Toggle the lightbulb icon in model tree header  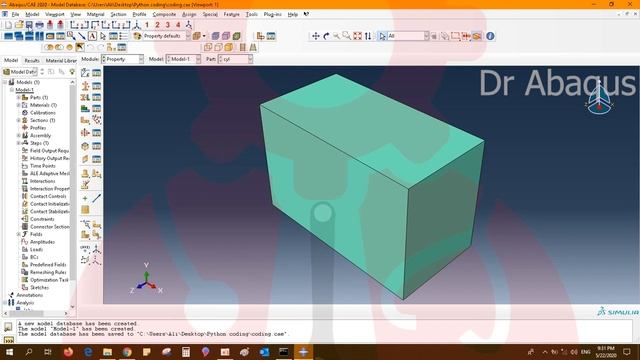tap(72, 72)
